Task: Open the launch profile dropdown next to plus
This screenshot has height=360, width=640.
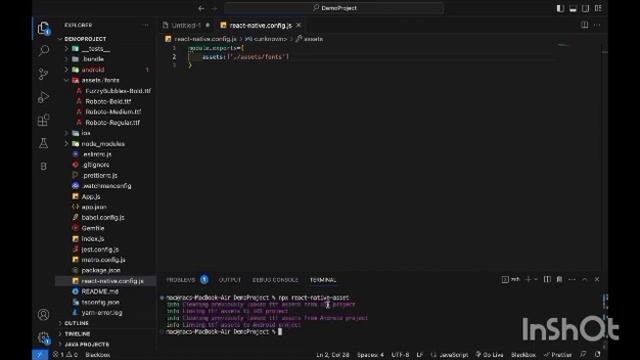Action: coord(536,280)
